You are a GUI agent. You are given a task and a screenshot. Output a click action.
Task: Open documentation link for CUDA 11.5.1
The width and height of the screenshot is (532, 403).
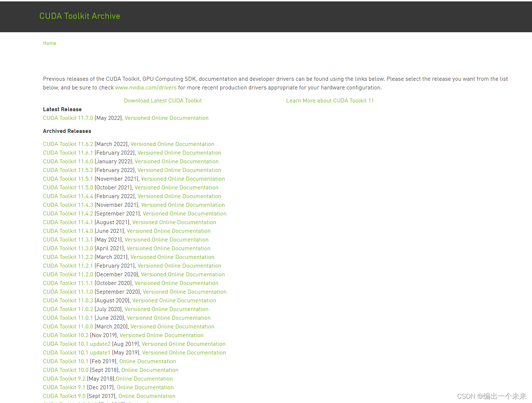point(183,179)
